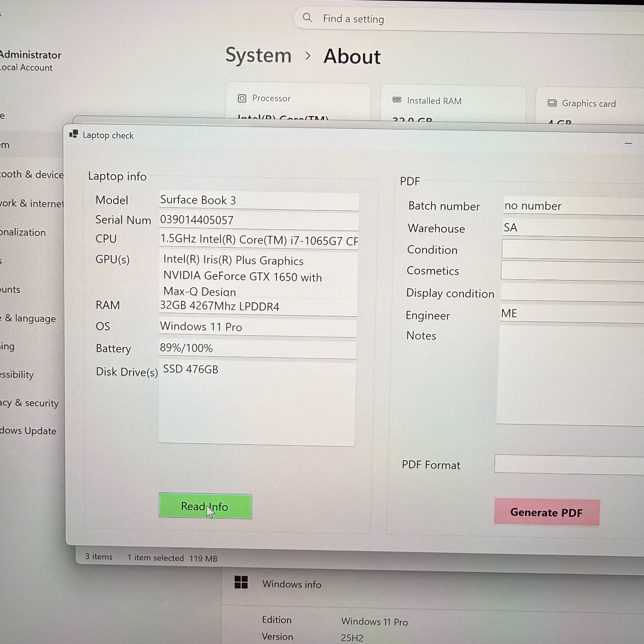644x644 pixels.
Task: Open Time & language in Settings sidebar
Action: [28, 318]
